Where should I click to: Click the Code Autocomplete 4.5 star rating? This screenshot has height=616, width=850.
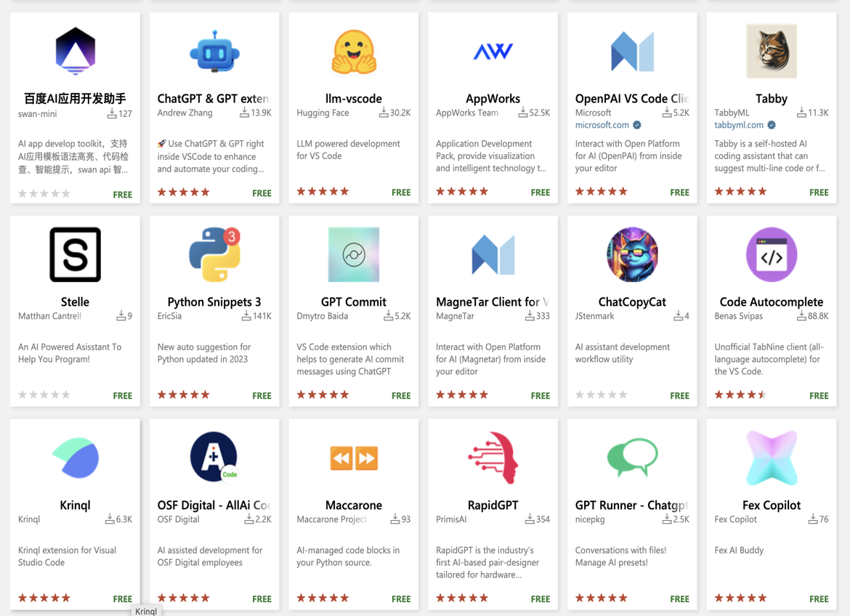click(740, 394)
